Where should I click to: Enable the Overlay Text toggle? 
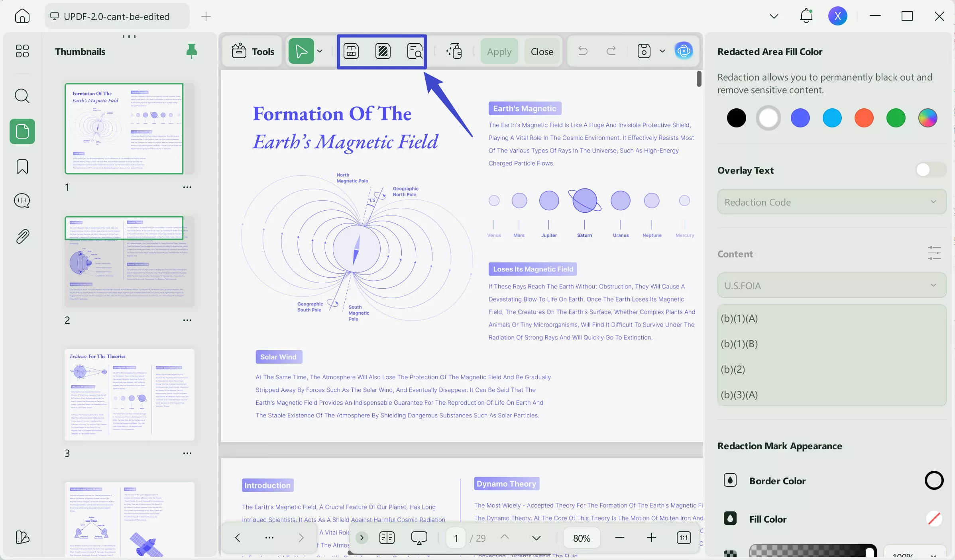pyautogui.click(x=930, y=170)
